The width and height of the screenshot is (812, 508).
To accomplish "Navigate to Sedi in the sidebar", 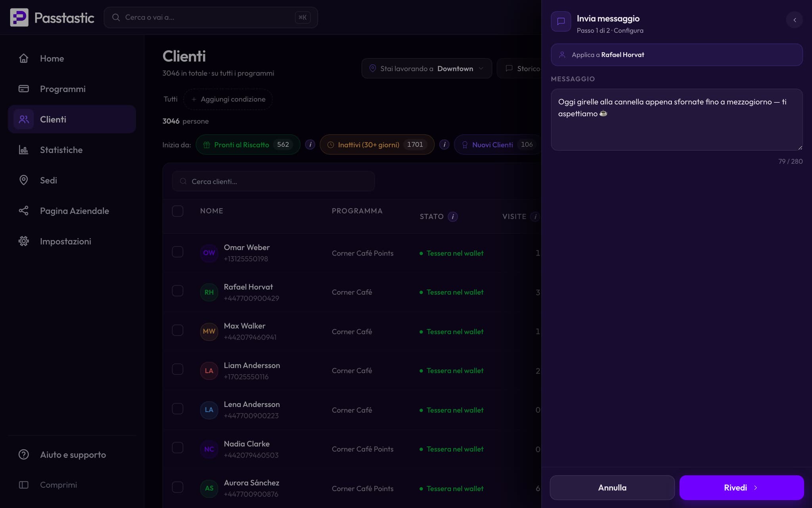I will tap(72, 180).
